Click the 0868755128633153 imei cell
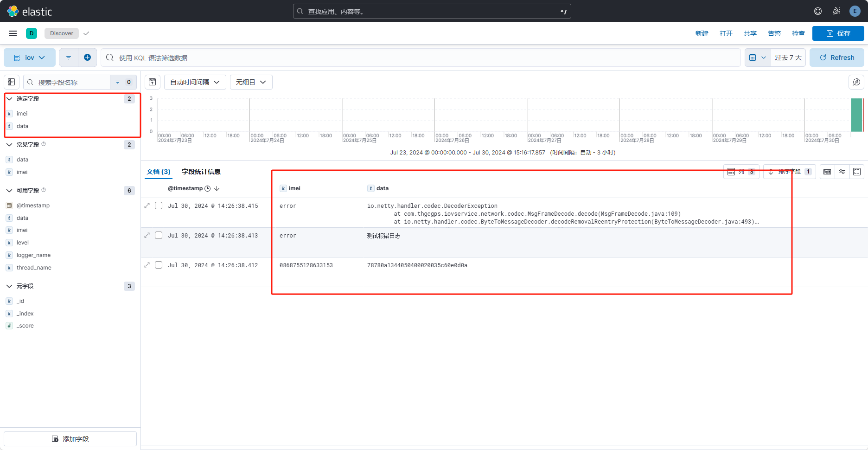Viewport: 868px width, 450px height. click(x=306, y=265)
